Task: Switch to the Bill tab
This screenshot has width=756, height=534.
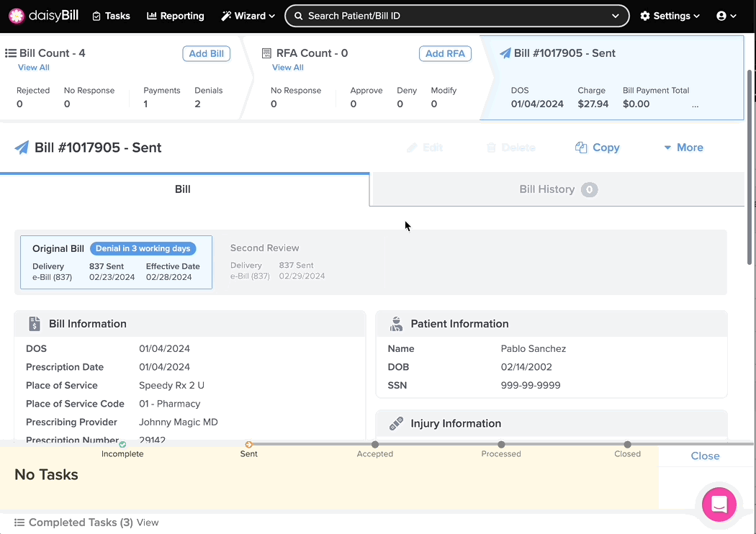Action: (184, 189)
